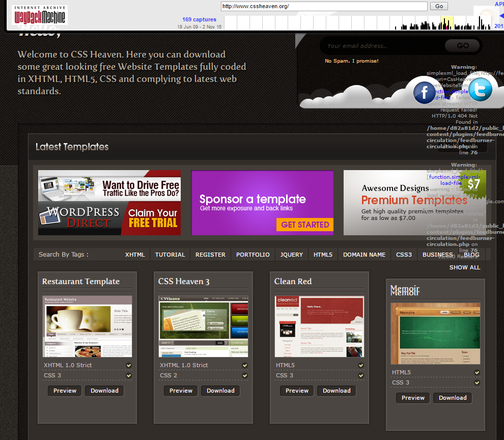Click the Wayback Machine logo
Image resolution: width=504 pixels, height=440 pixels.
tap(40, 15)
